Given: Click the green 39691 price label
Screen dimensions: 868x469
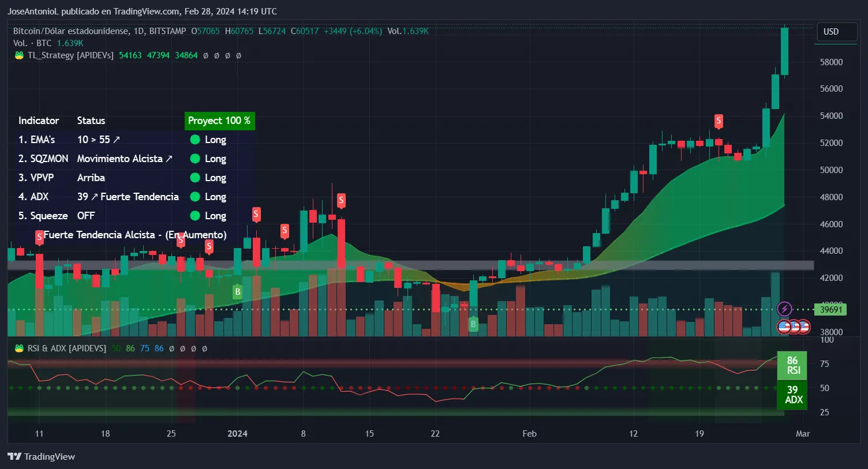Looking at the screenshot, I should coord(831,310).
